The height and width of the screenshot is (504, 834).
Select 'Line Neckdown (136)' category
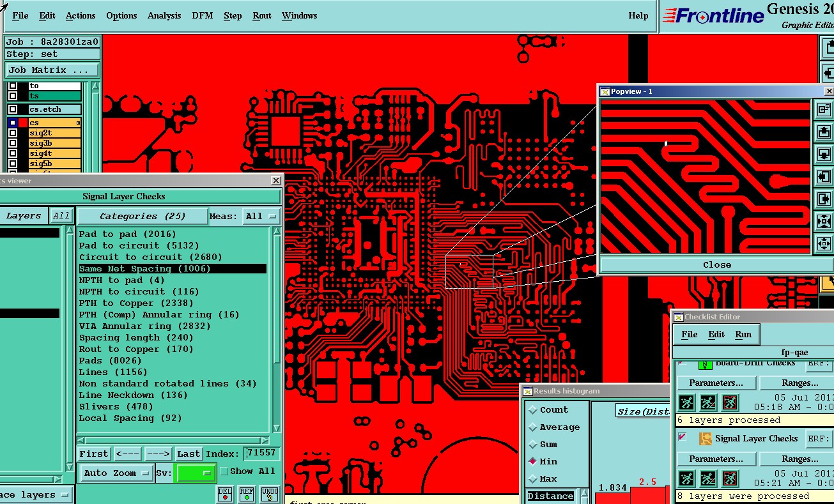(x=134, y=395)
